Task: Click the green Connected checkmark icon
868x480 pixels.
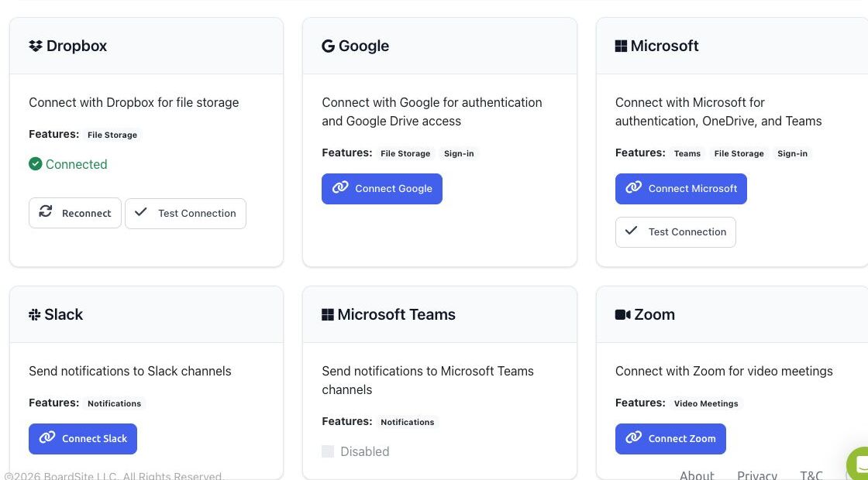Action: click(x=36, y=164)
